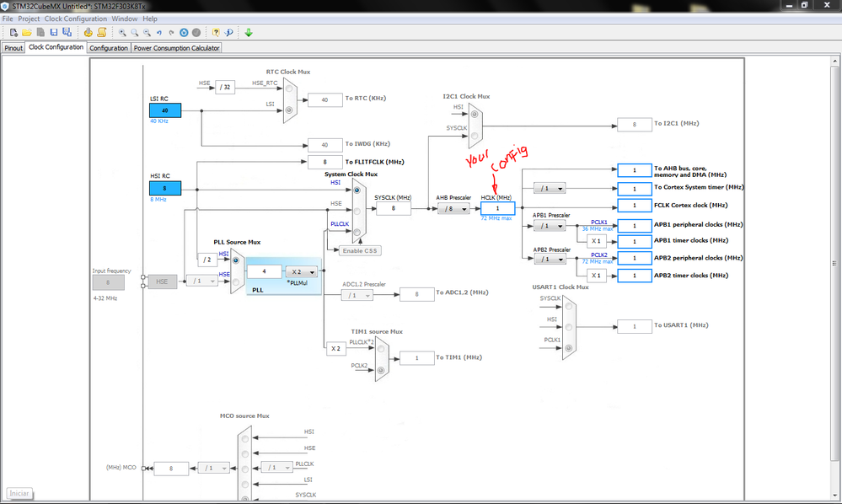
Task: Select the HSE_RTC option in RTC Clock Mux
Action: point(289,88)
